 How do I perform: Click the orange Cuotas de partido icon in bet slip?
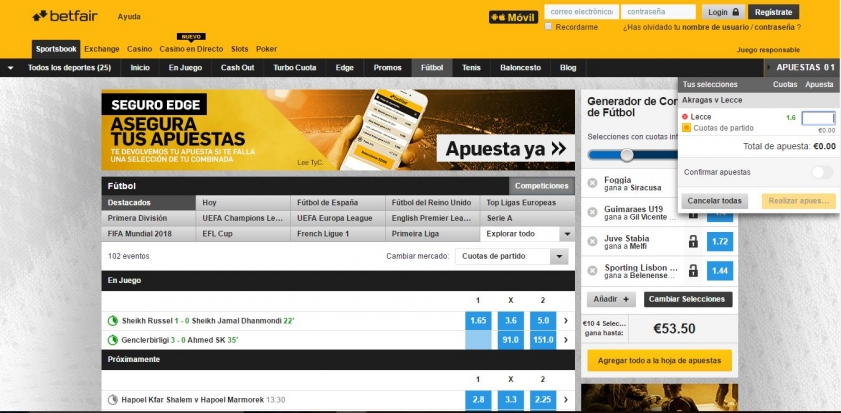pos(686,128)
